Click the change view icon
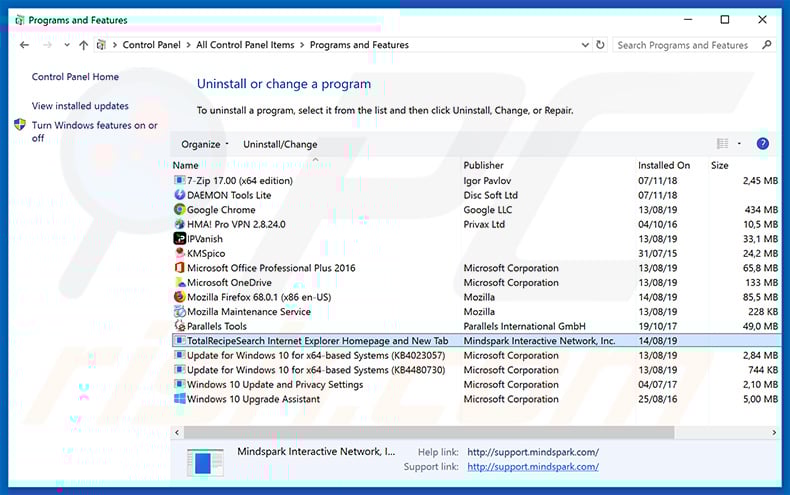This screenshot has width=790, height=495. (722, 144)
